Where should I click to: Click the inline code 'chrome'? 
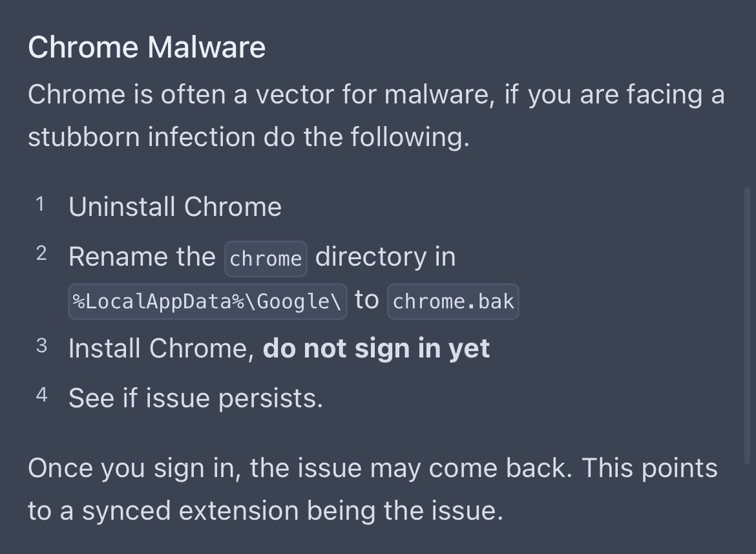tap(266, 259)
